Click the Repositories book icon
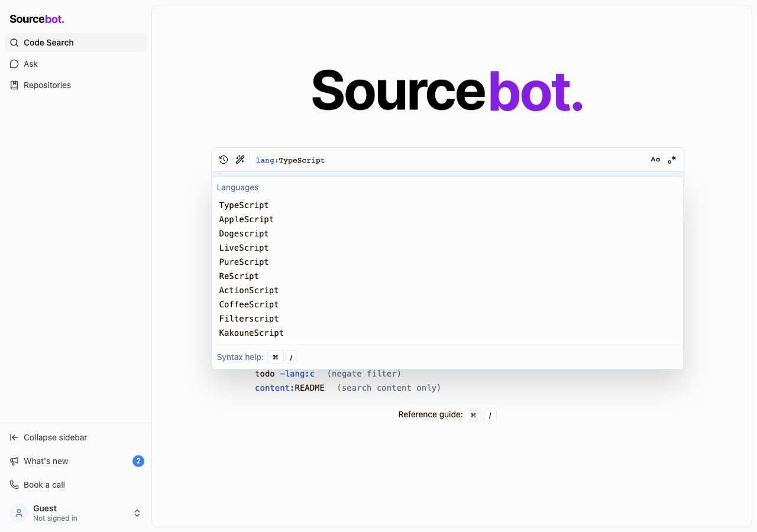Screen dimensions: 757x532 coord(14,85)
